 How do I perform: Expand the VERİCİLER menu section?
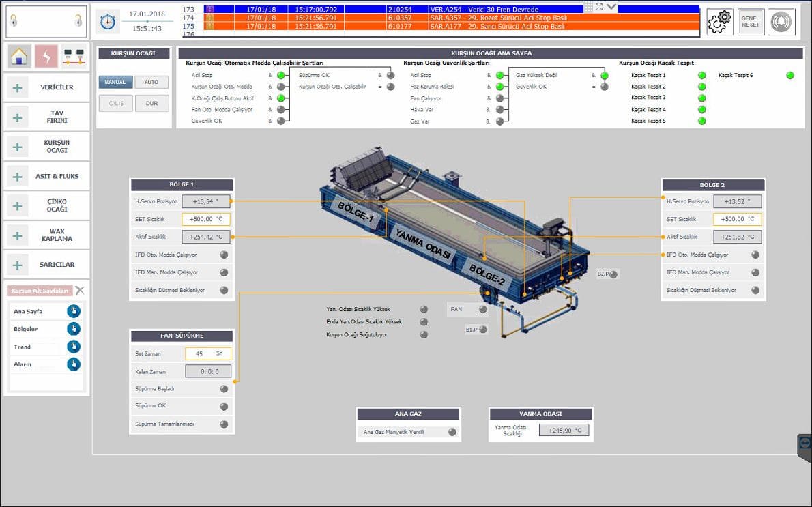tap(18, 87)
